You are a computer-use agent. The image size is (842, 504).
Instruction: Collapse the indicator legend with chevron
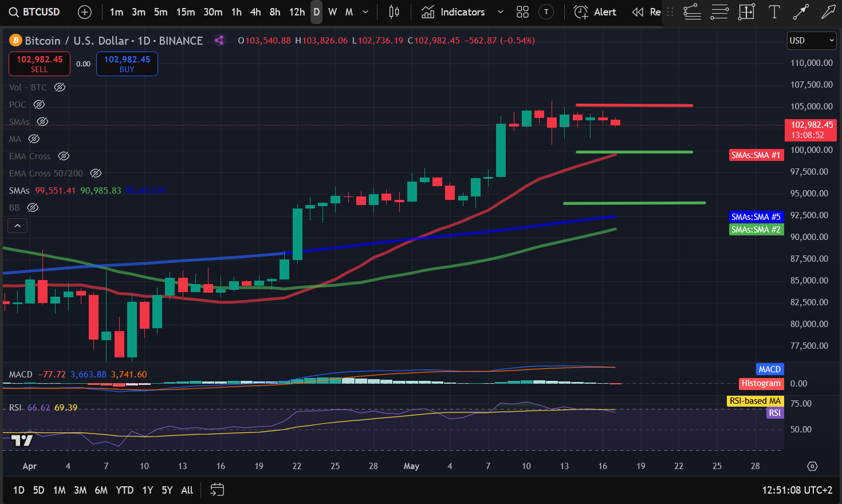(x=17, y=226)
